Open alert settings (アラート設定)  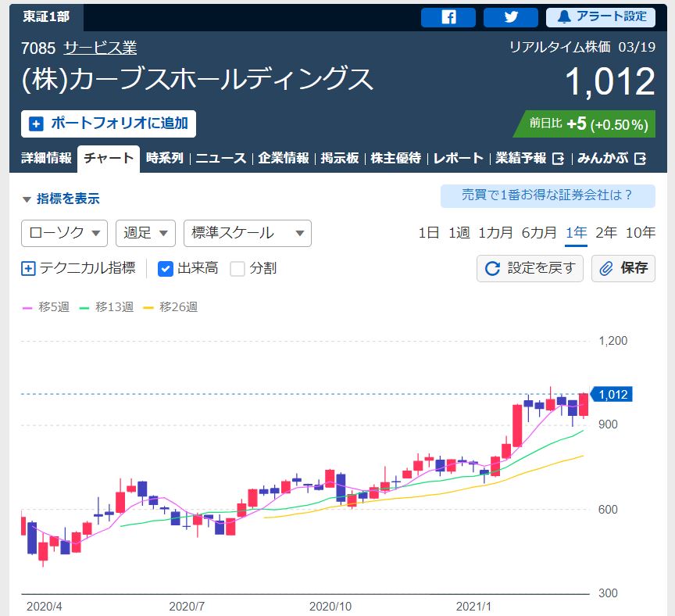(x=601, y=17)
